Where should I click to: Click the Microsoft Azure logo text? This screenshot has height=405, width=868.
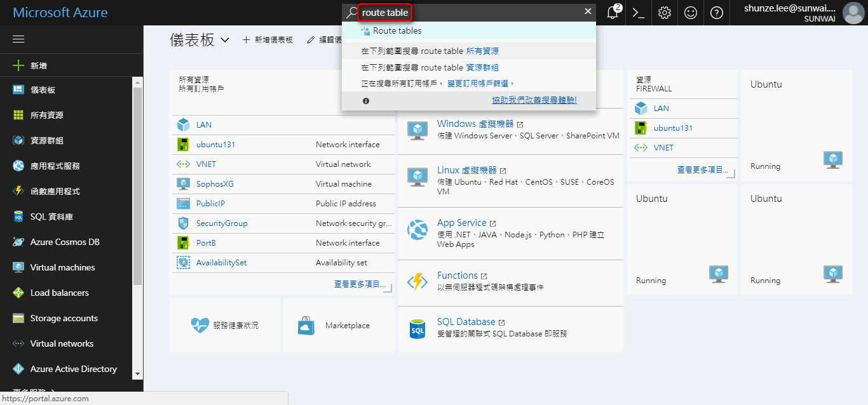point(60,13)
